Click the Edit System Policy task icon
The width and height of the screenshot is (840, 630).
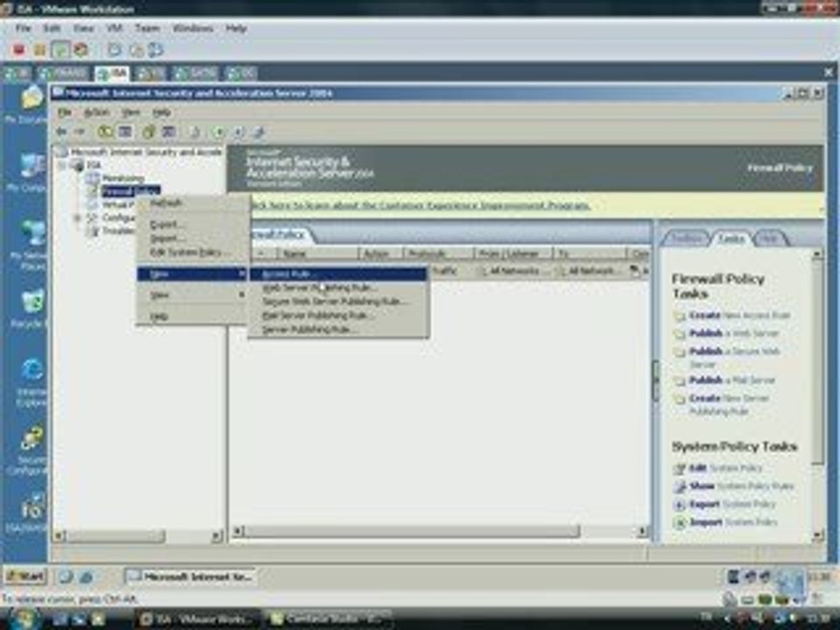(x=679, y=469)
